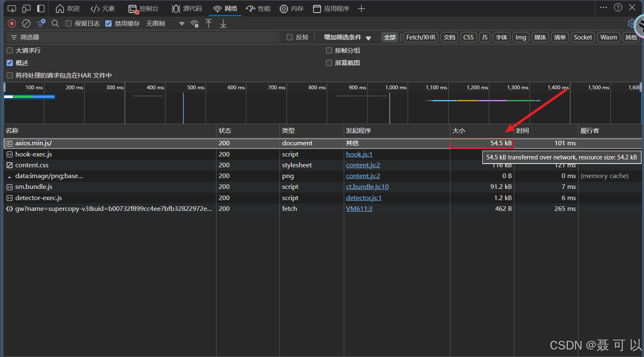Open detector.js:1 initiator link

pos(364,198)
